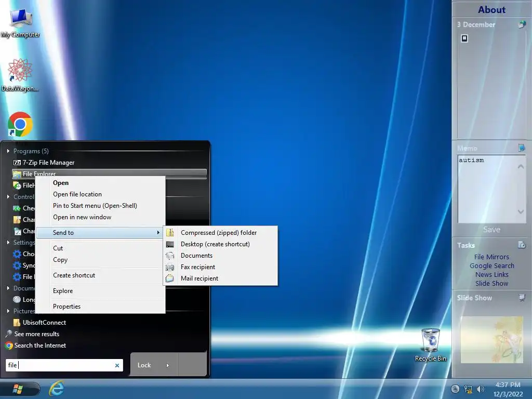Select Cut from context menu

pyautogui.click(x=58, y=248)
